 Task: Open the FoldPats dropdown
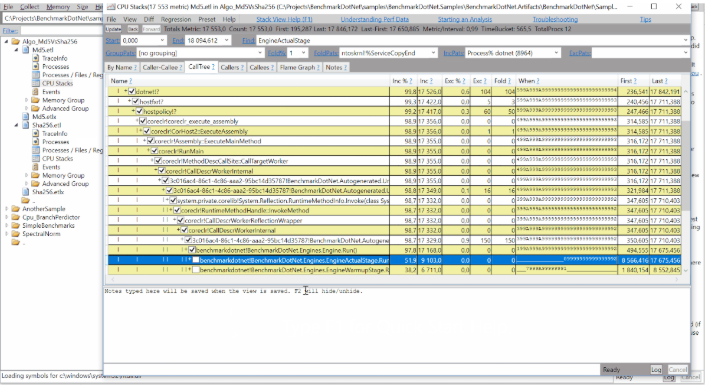433,53
